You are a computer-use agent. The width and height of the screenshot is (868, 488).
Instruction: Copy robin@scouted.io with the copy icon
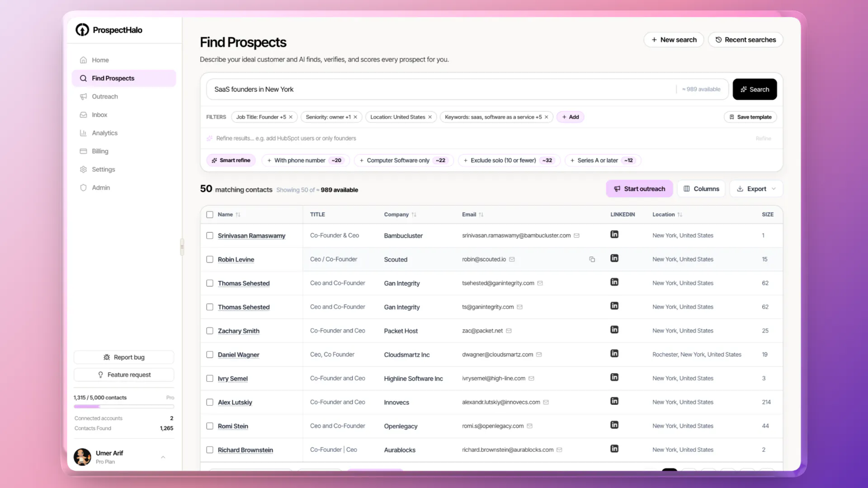[x=592, y=259]
